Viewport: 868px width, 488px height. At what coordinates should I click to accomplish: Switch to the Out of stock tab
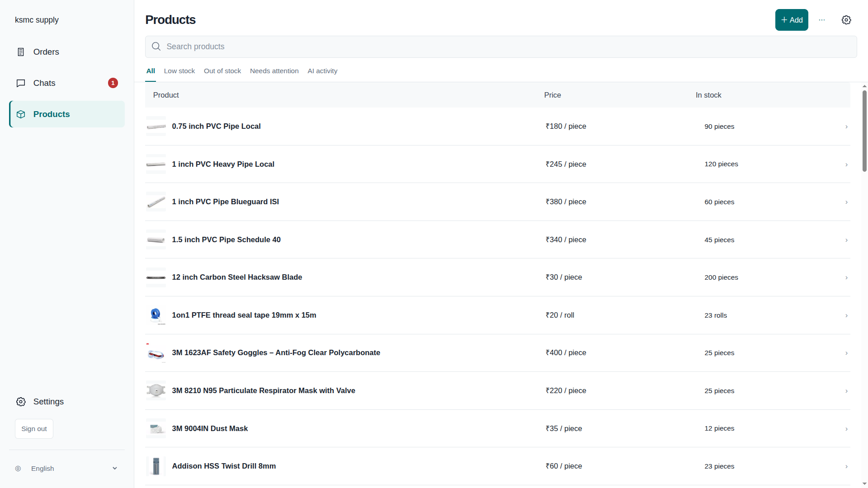(x=222, y=71)
